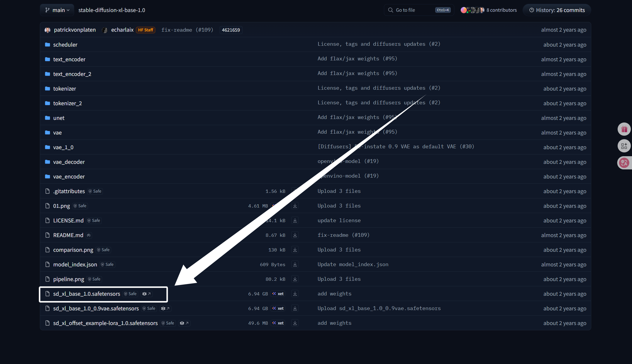Open the text_encoder folder
The width and height of the screenshot is (632, 364).
pyautogui.click(x=69, y=59)
